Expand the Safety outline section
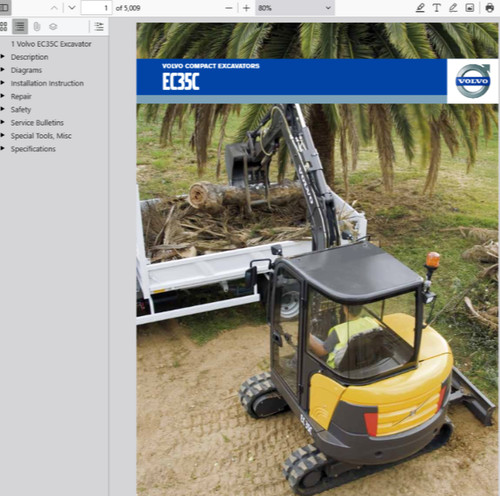The height and width of the screenshot is (496, 500). click(x=3, y=109)
